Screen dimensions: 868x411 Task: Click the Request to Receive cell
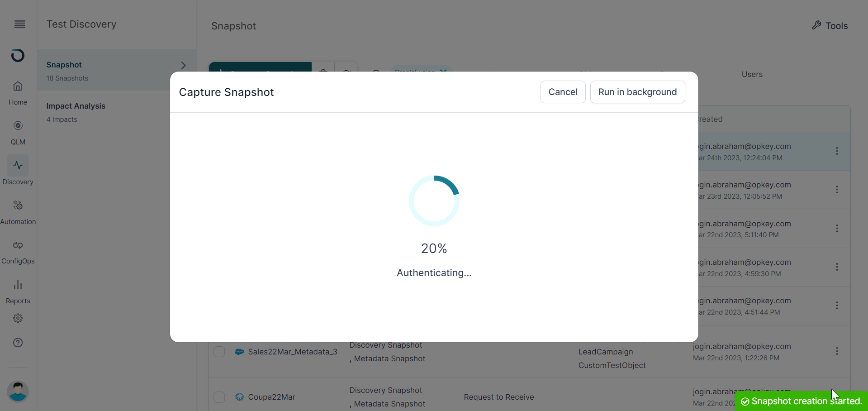[x=499, y=397]
